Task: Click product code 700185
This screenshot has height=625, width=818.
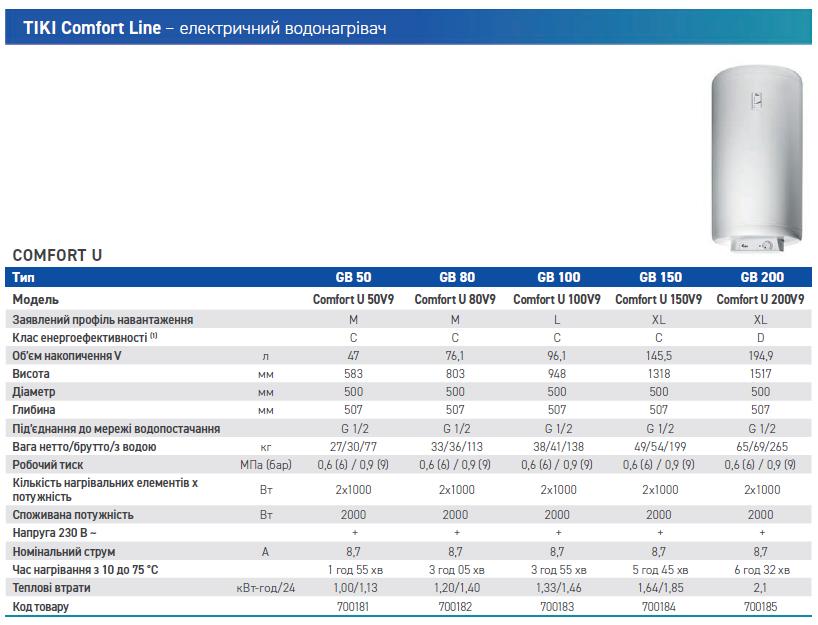Action: click(760, 606)
